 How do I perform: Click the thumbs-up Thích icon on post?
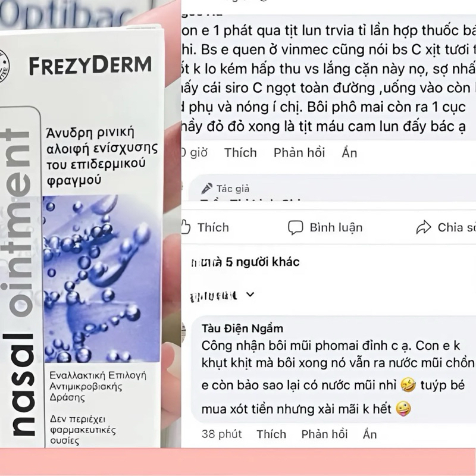[186, 227]
